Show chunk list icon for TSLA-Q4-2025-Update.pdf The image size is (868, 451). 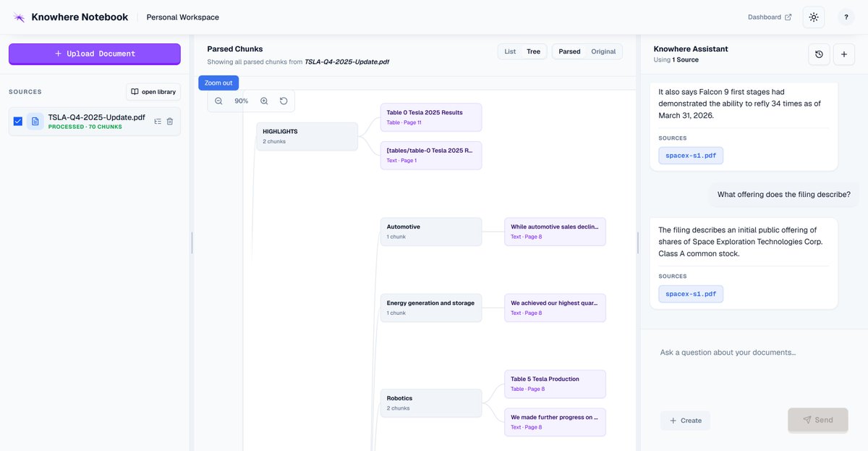click(x=158, y=122)
